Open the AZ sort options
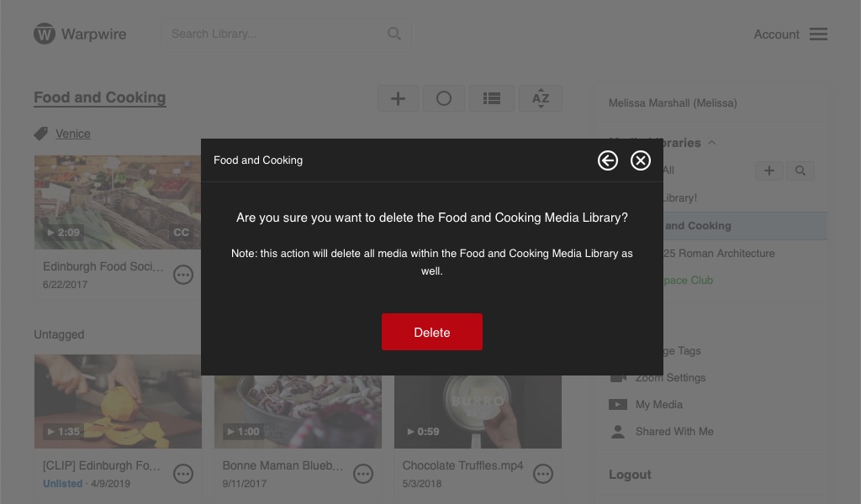Image resolution: width=861 pixels, height=504 pixels. tap(541, 98)
